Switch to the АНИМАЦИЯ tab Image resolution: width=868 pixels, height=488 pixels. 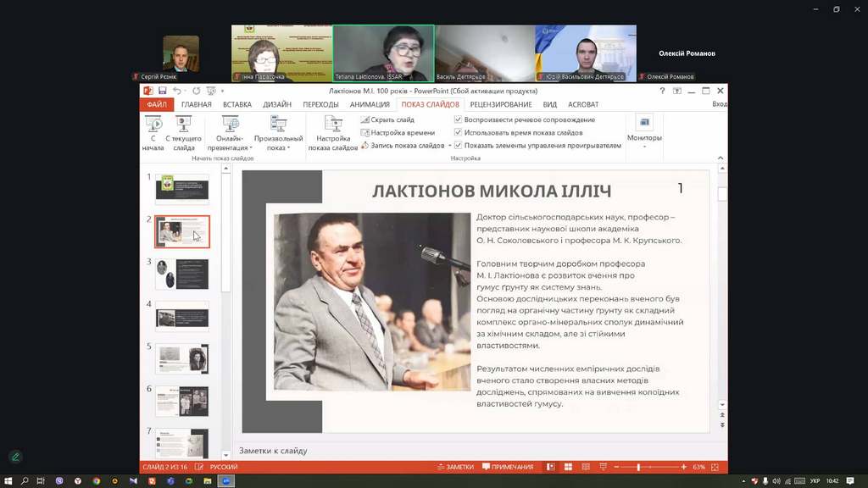tap(370, 104)
